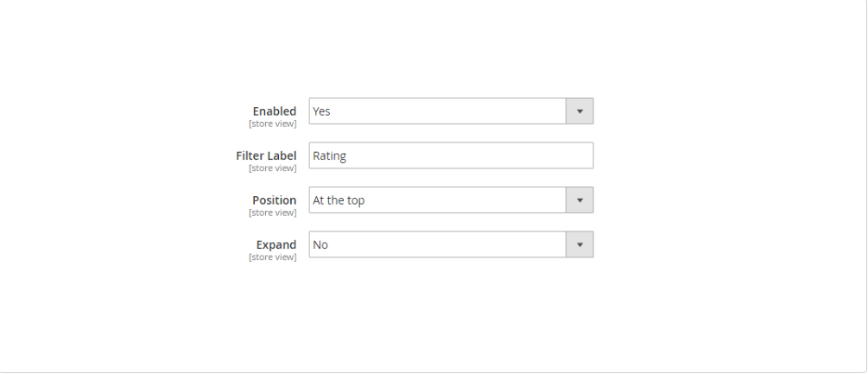Click the bold Expand field label
Viewport: 868px width, 374px height.
276,244
